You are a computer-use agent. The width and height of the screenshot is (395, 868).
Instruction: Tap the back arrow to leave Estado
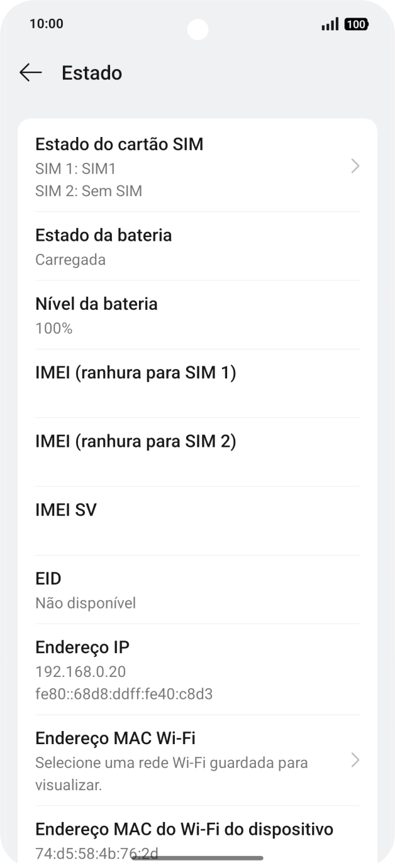(30, 73)
